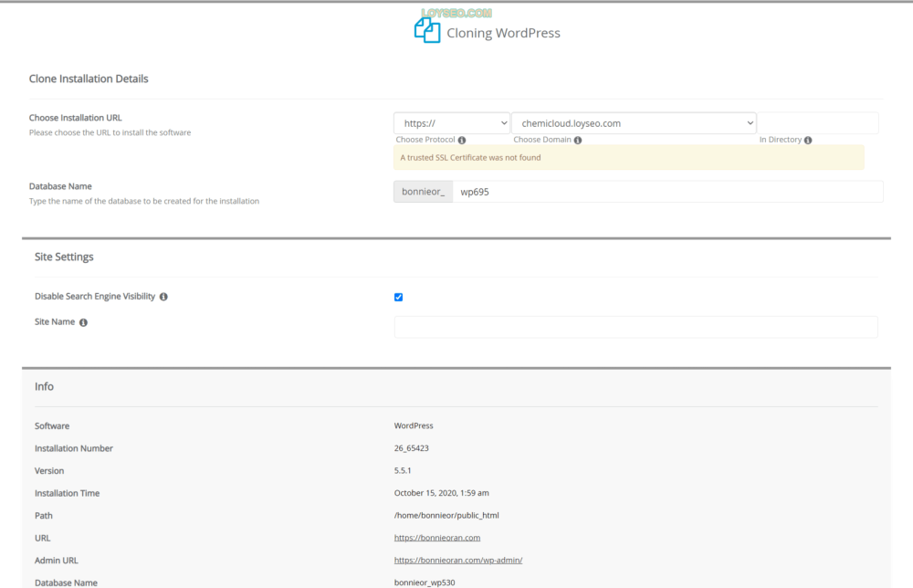
Task: Click the path /home/bonnieor/public_html
Action: [x=446, y=515]
